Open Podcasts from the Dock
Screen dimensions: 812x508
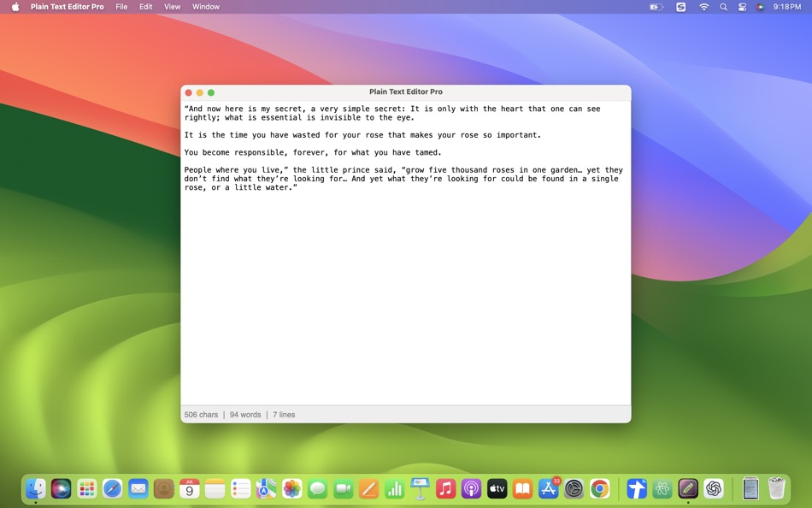[x=471, y=488]
